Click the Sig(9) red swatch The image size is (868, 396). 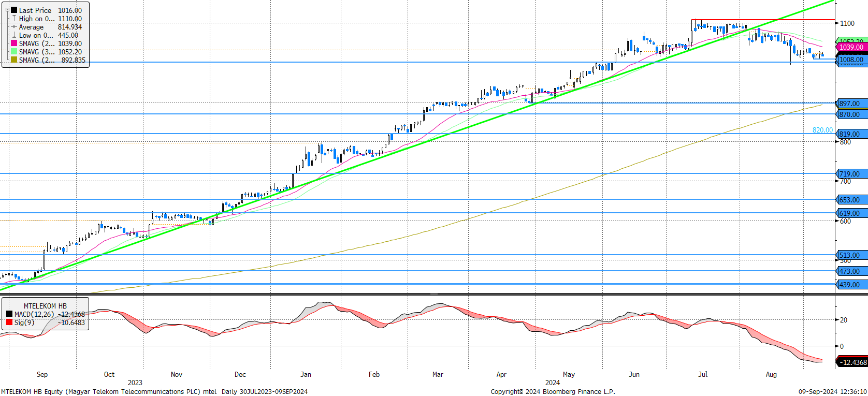pos(9,322)
